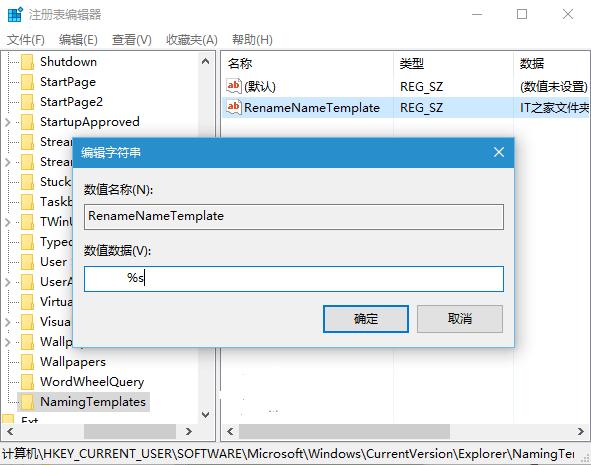This screenshot has width=591, height=465.
Task: Select the Wallpapers folder icon
Action: [28, 362]
